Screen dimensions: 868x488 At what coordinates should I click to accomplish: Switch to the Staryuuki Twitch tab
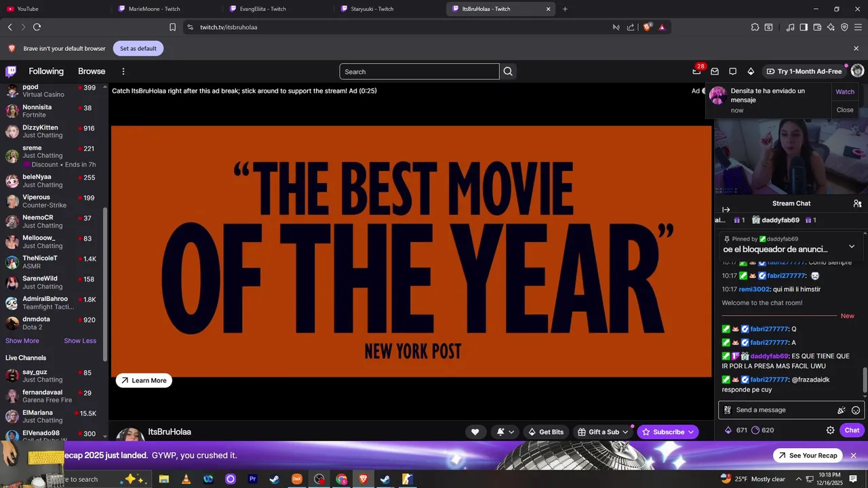click(x=389, y=9)
